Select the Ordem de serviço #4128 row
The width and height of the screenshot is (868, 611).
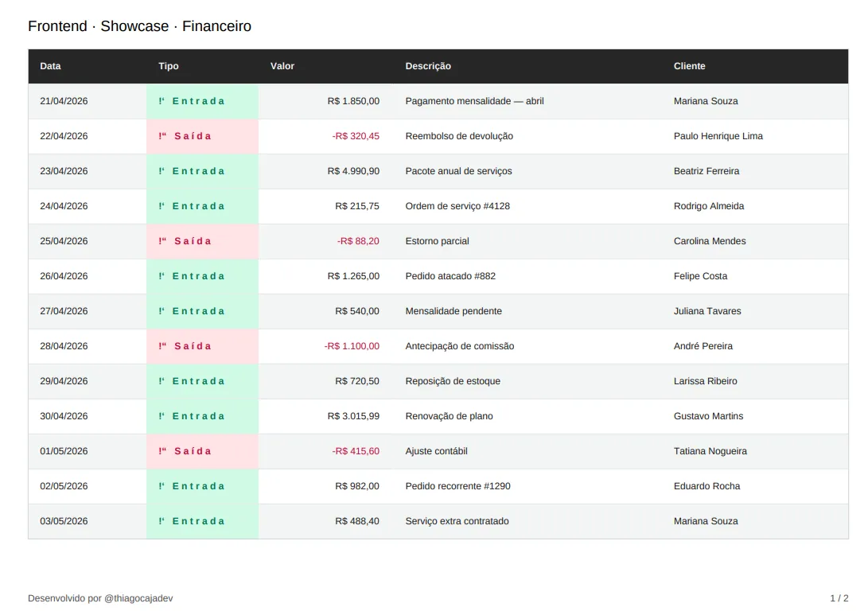point(438,206)
